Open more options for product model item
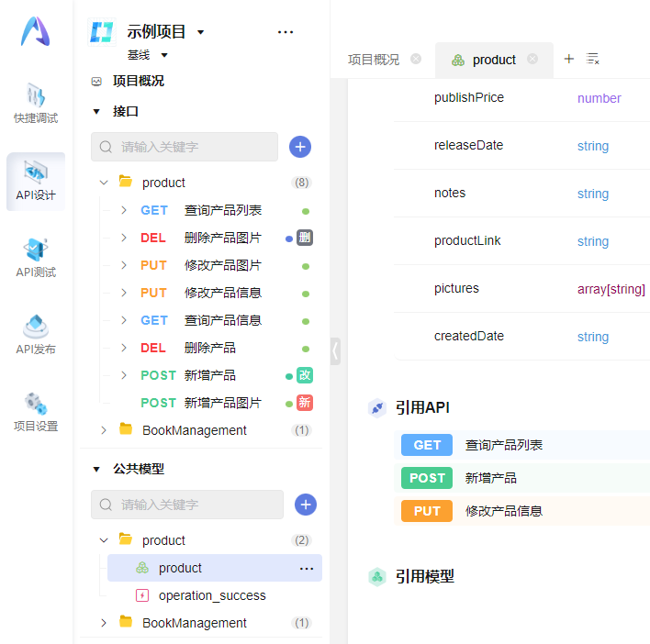The image size is (650, 644). pos(307,568)
